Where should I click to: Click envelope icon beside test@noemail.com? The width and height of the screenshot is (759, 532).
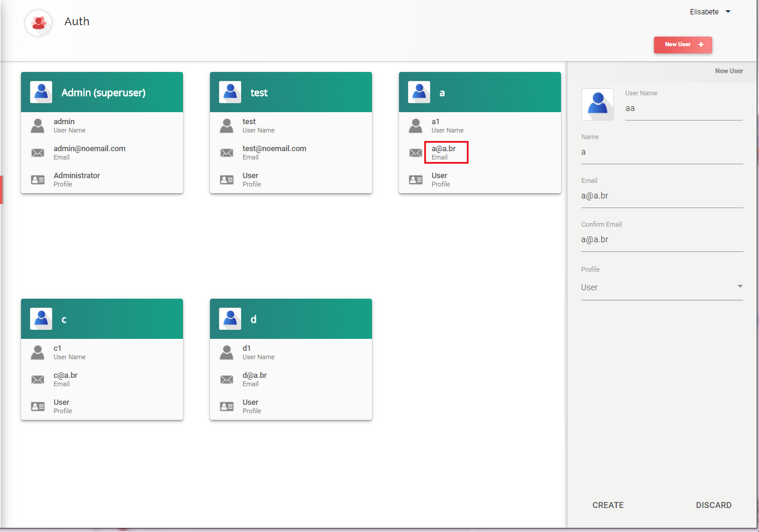click(x=227, y=153)
